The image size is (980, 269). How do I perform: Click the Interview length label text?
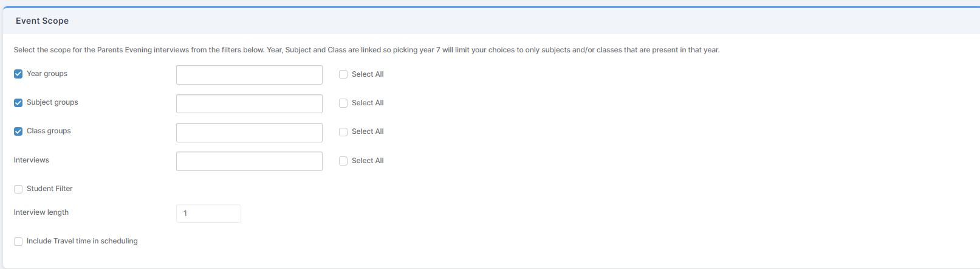click(41, 212)
